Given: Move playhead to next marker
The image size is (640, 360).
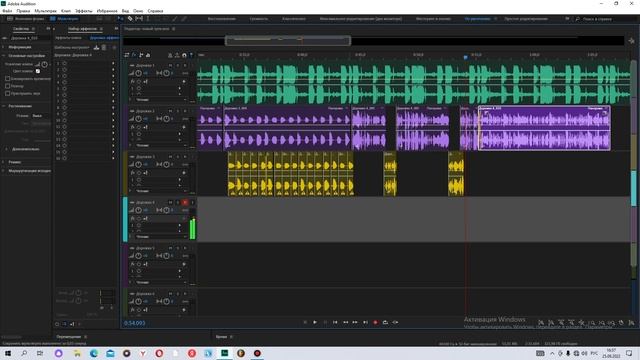Looking at the screenshot, I should [x=365, y=322].
